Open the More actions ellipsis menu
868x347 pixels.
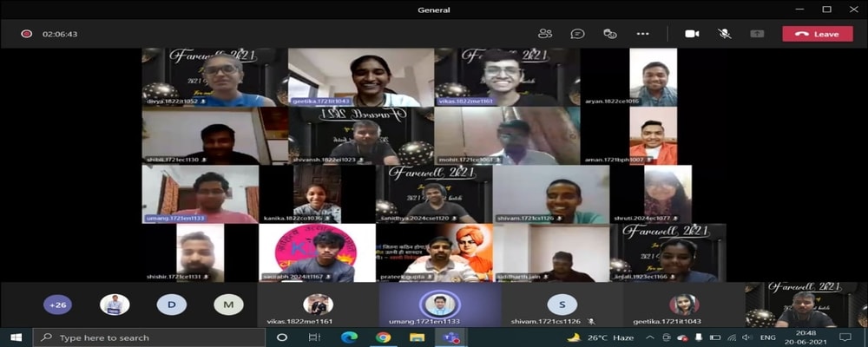[642, 34]
